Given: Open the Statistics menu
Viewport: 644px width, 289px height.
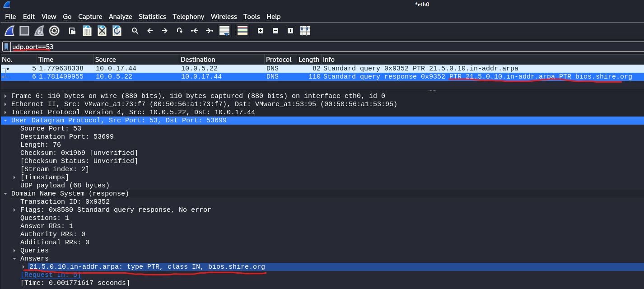Looking at the screenshot, I should pyautogui.click(x=152, y=17).
